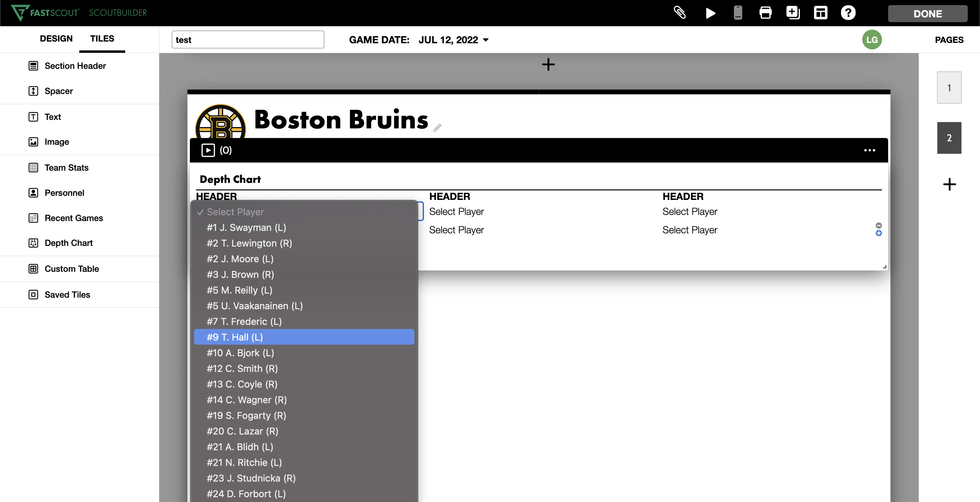Open the layout template icon
Image resolution: width=980 pixels, height=502 pixels.
pos(821,13)
